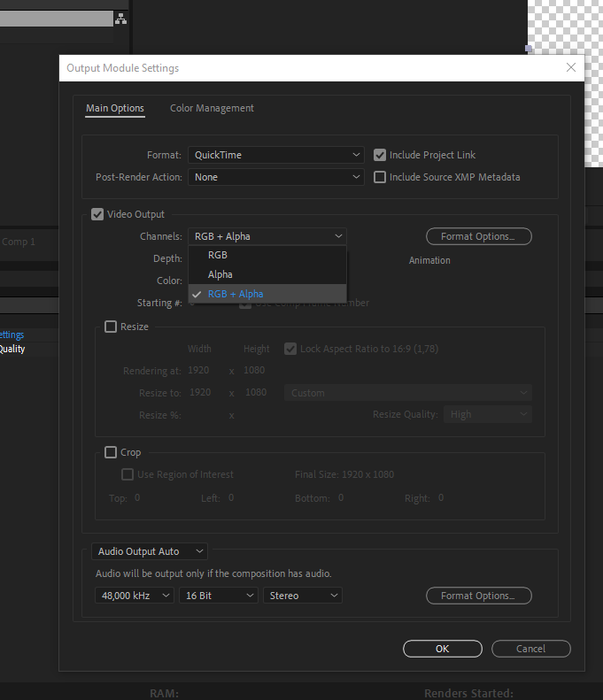Click Cancel to discard changes
Image resolution: width=603 pixels, height=700 pixels.
(530, 649)
